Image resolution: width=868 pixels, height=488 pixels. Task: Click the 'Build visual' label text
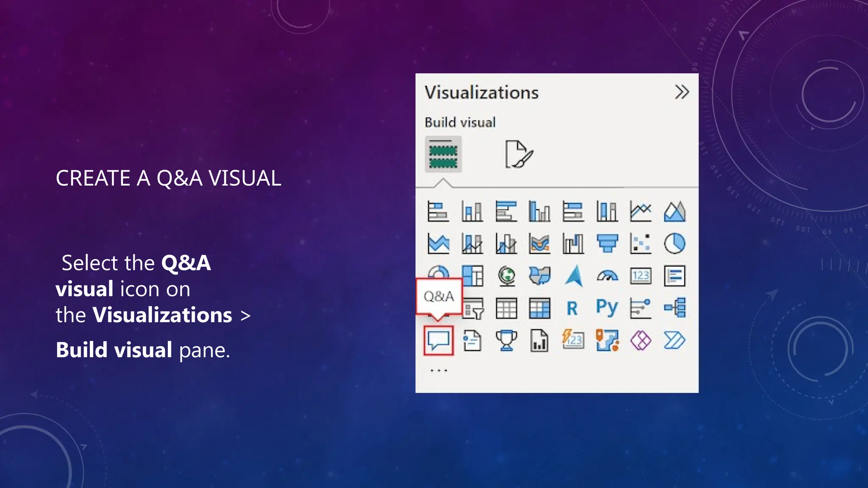(x=460, y=122)
